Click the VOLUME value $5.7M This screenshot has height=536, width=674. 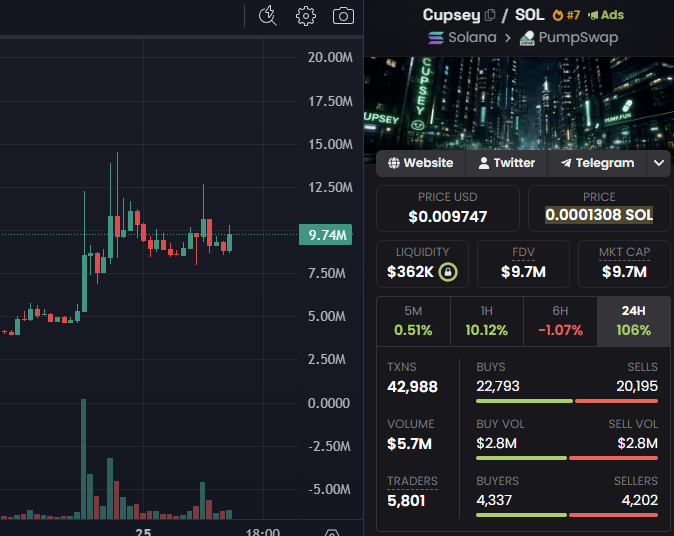pos(409,444)
